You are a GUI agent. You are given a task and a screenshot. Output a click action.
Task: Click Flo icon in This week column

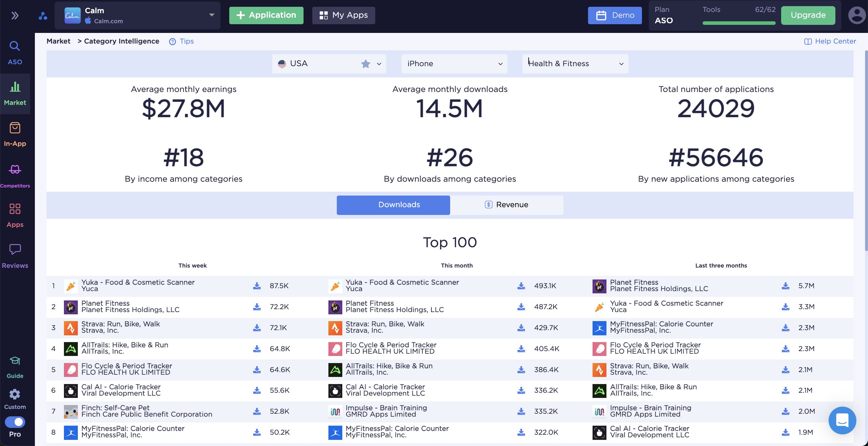click(x=71, y=370)
